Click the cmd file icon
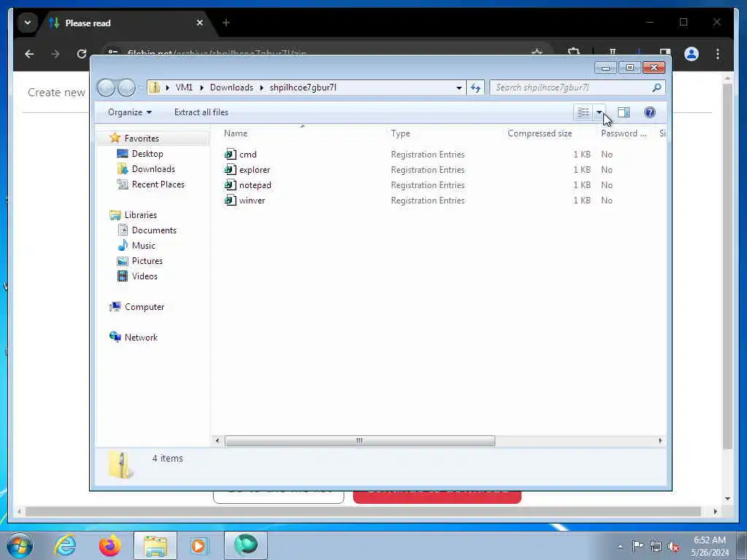Screen dimensions: 747x560 point(230,155)
